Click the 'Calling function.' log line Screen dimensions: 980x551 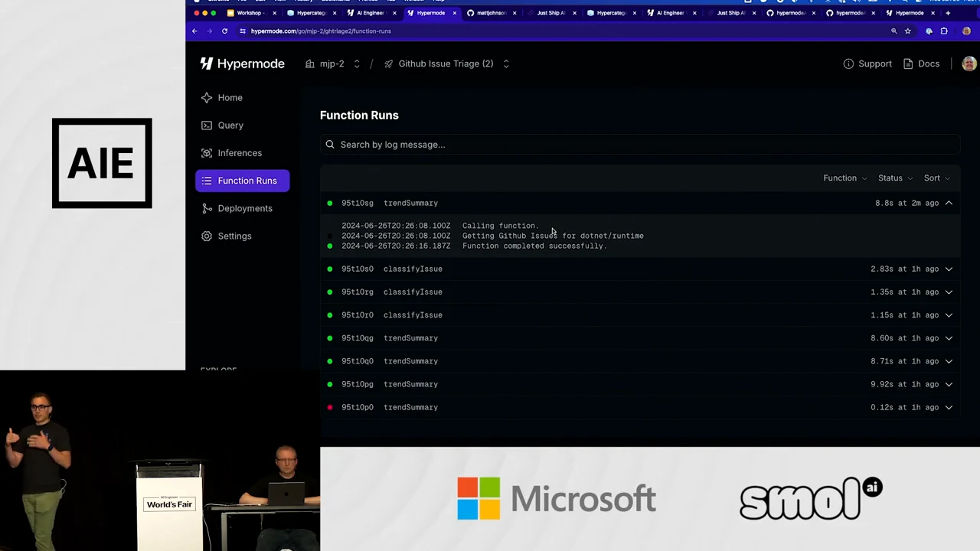(501, 226)
